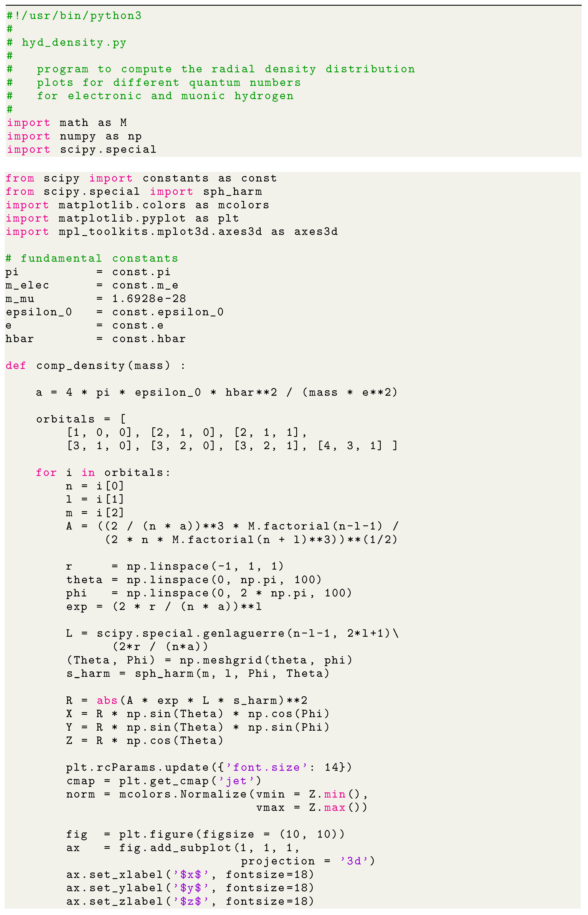Click the line starting 'Y = R * np.sin(Theta)'
The image size is (588, 915).
tap(198, 727)
